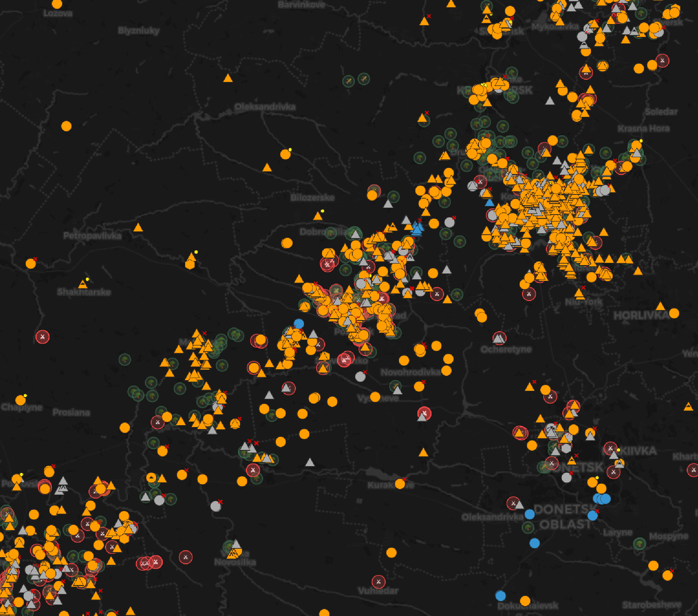The image size is (698, 616).
Task: Click the Laryne map label
Action: (618, 532)
